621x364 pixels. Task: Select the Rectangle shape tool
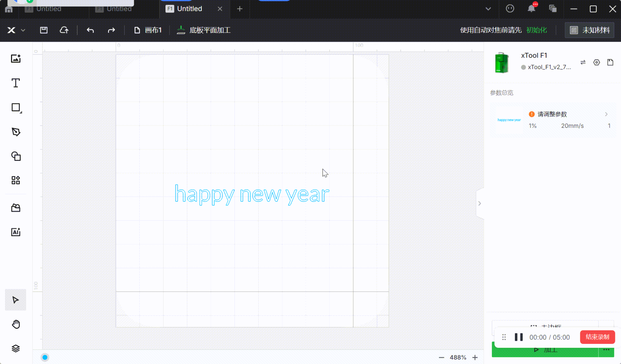click(x=16, y=107)
